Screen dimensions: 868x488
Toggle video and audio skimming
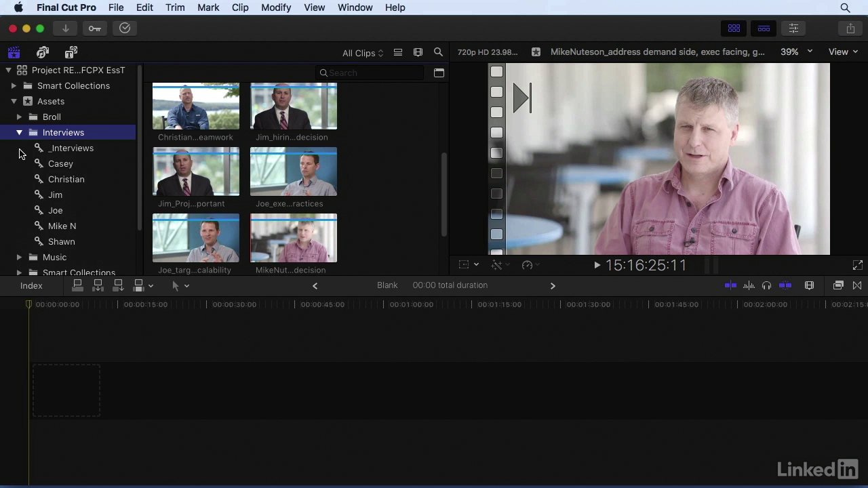730,285
